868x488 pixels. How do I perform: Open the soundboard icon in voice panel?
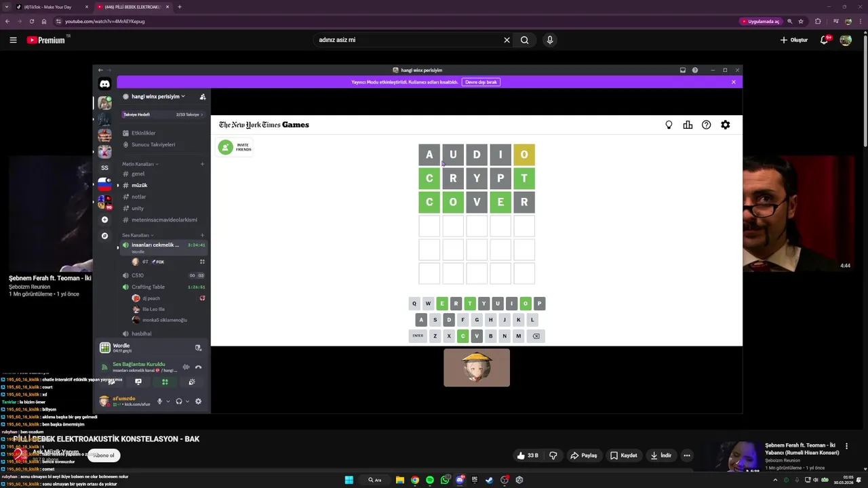click(192, 382)
